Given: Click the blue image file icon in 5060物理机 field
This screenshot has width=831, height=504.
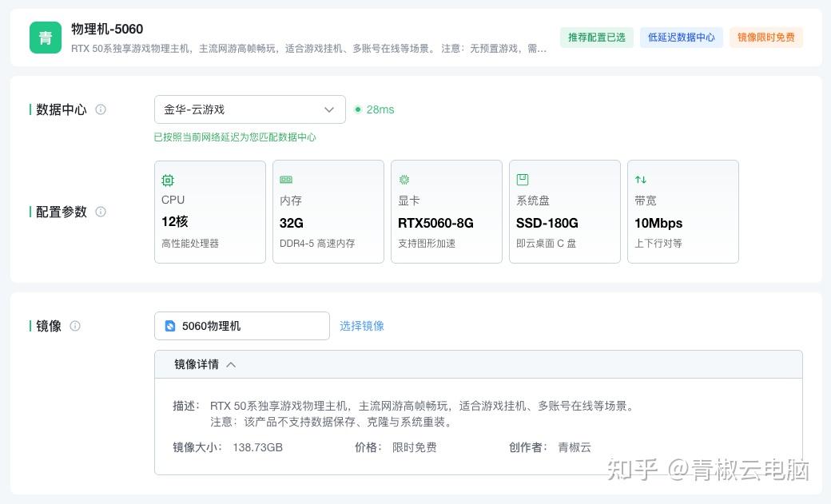Looking at the screenshot, I should (170, 326).
